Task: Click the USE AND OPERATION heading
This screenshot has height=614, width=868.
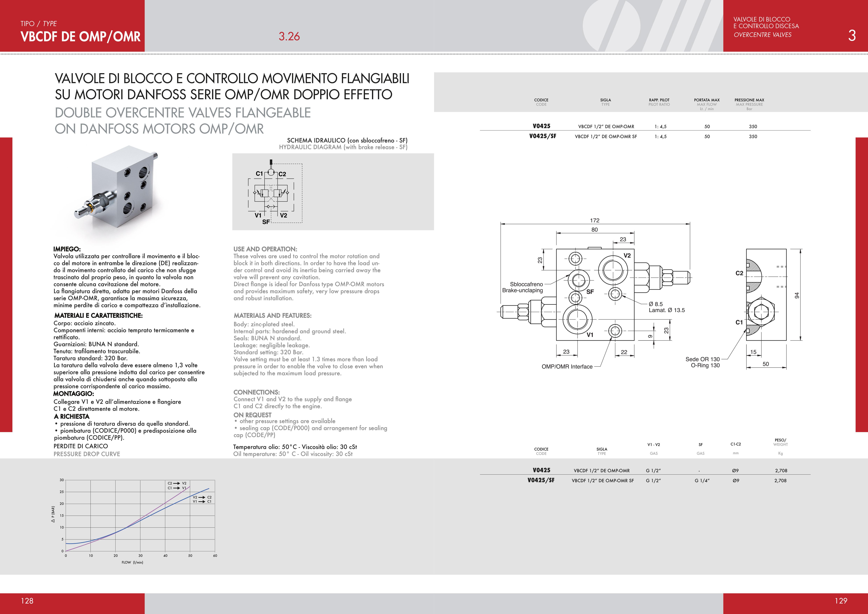Action: coord(265,249)
